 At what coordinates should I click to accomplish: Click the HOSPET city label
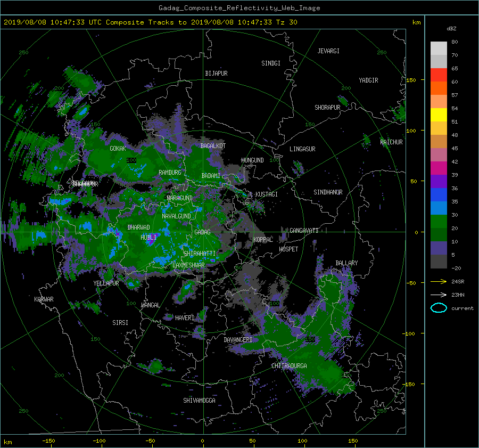coord(288,249)
